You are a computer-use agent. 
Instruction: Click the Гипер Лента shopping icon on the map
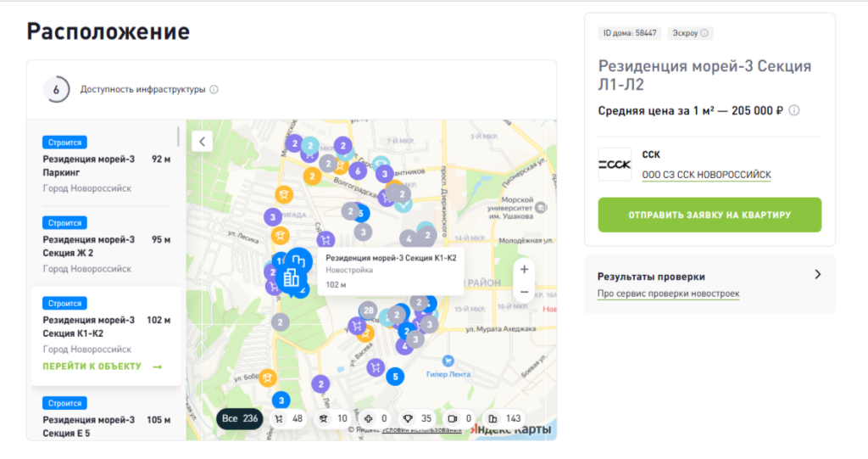tap(448, 361)
